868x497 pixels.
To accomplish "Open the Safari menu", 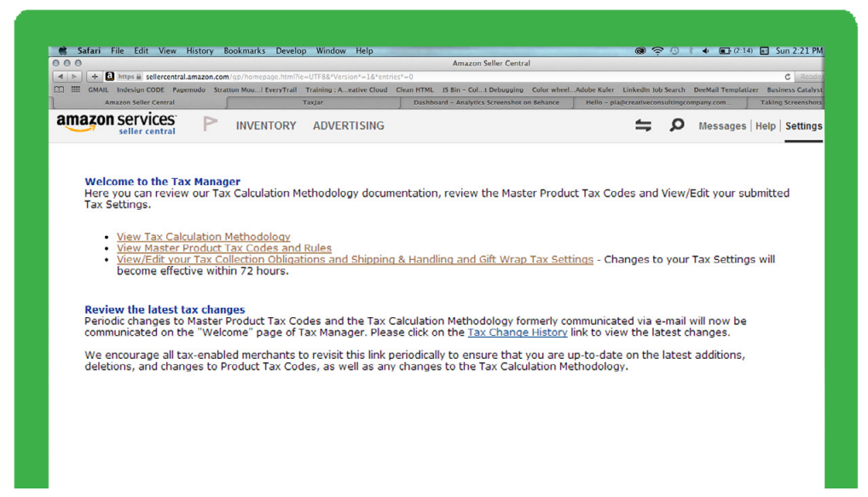I will click(89, 50).
